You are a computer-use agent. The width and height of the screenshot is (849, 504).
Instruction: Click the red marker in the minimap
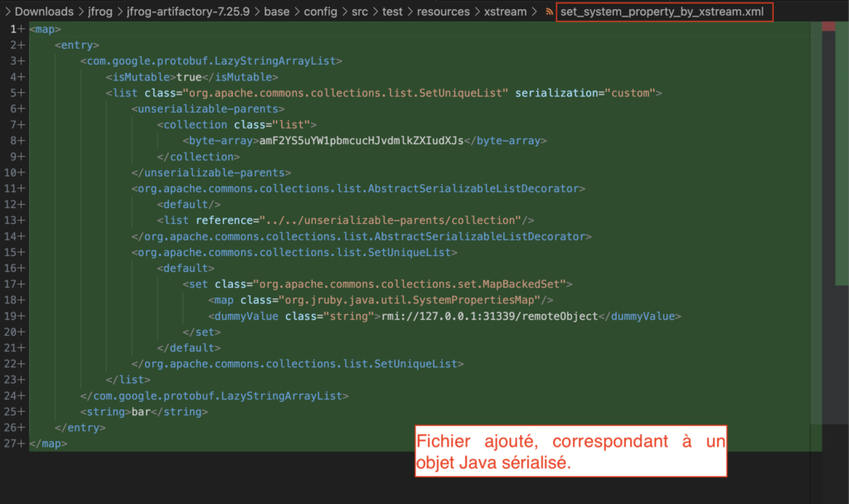pos(828,27)
